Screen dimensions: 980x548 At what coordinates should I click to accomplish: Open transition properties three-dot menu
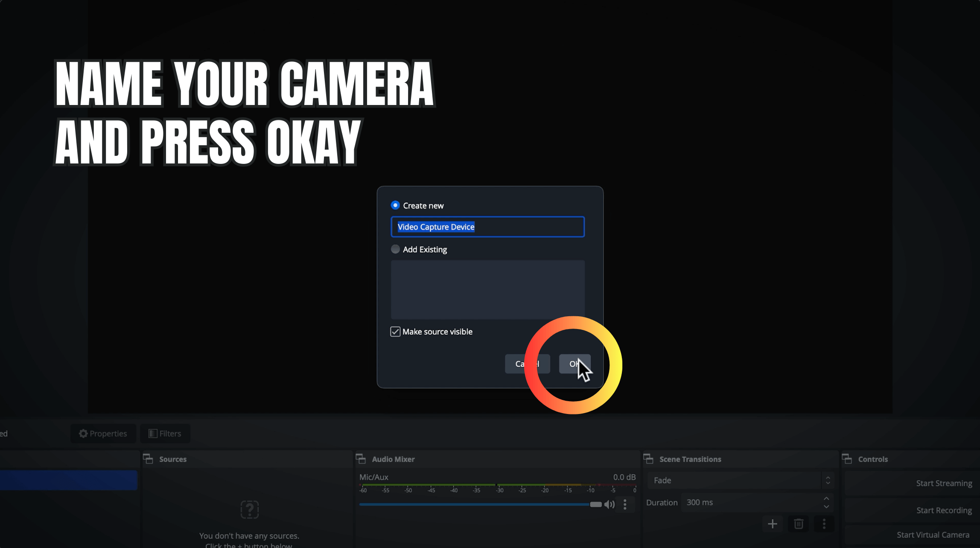pyautogui.click(x=824, y=524)
